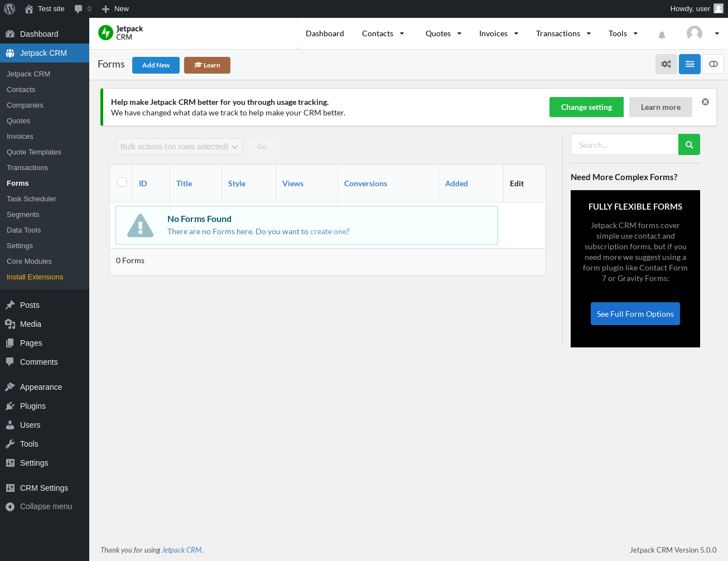Open the Forms settings gears icon
This screenshot has height=561, width=728.
point(666,64)
